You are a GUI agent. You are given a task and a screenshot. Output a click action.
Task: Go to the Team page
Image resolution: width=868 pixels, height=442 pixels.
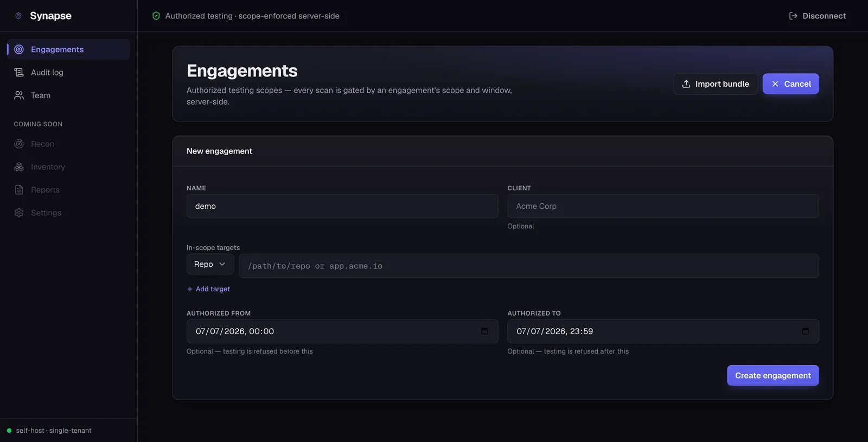click(x=68, y=95)
